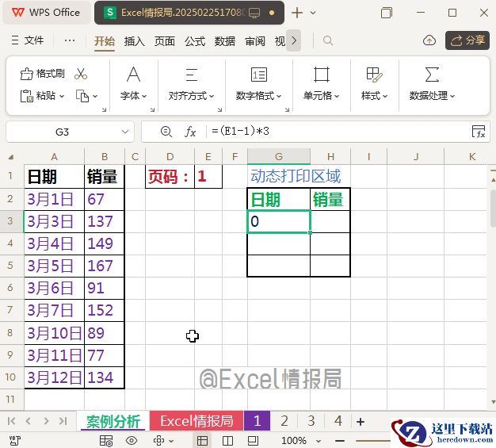
Task: Open the Styles (样式) group
Action: (x=374, y=83)
